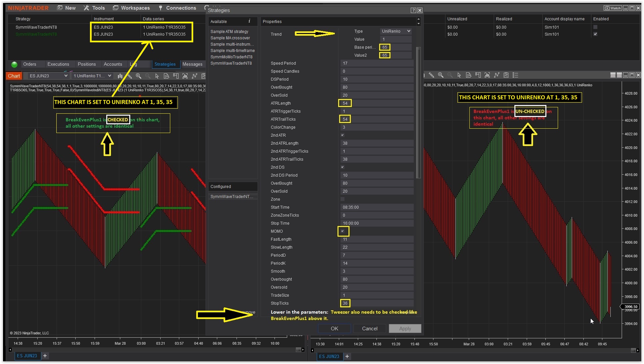Expand the 1 UniRenko interval dropdown on left chart
The image size is (644, 364).
[92, 76]
